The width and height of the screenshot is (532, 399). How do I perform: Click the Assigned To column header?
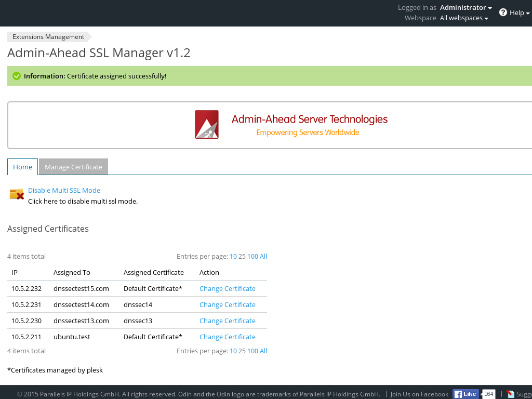[x=72, y=272]
